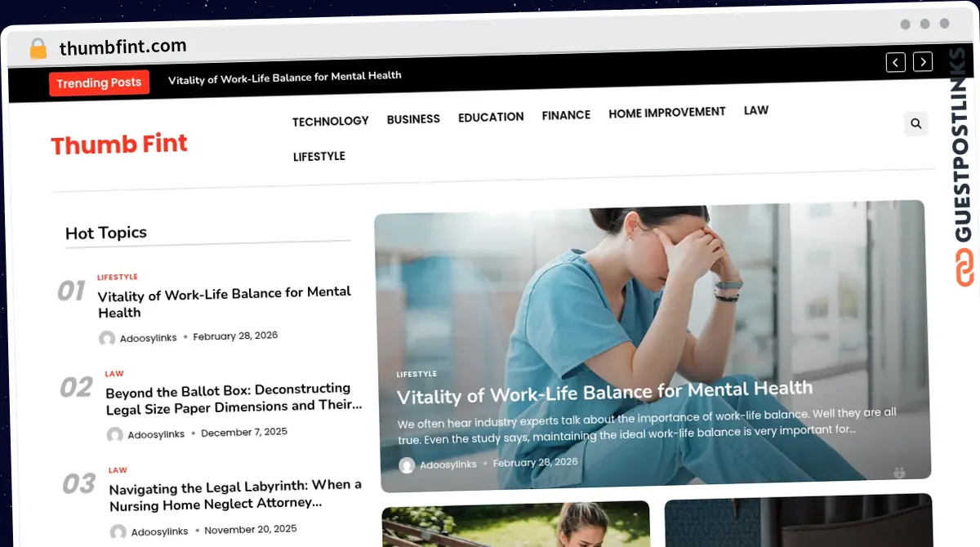Click the orange padlock icon near URL
The height and width of the screenshot is (547, 980).
38,49
